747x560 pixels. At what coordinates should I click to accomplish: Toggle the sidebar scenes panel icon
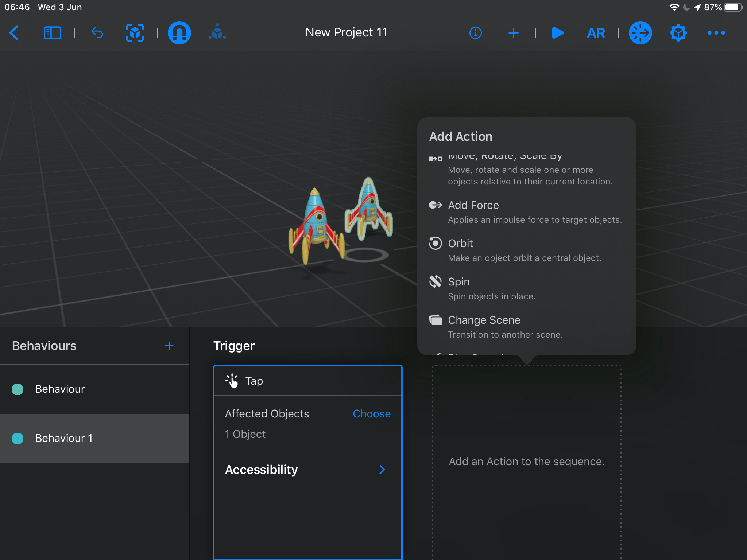point(52,33)
